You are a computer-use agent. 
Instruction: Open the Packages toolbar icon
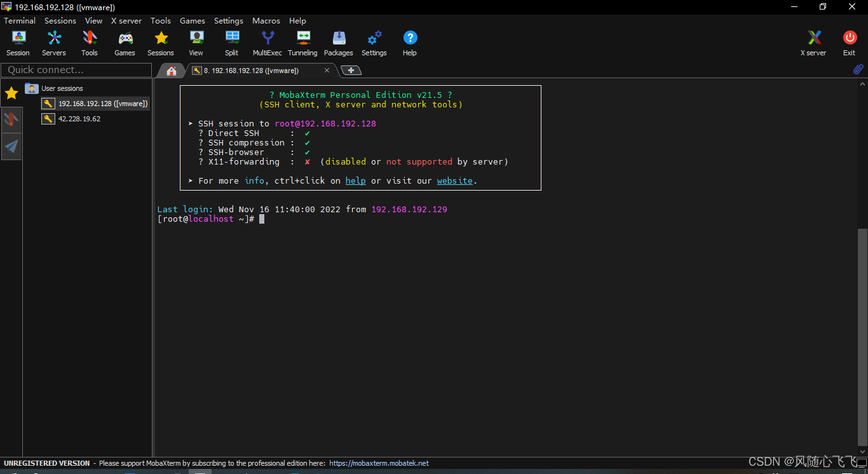[339, 43]
